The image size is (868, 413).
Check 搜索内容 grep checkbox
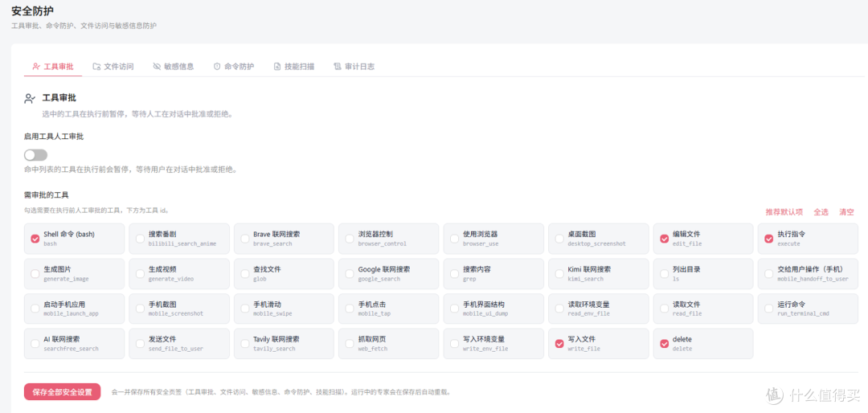coord(454,273)
